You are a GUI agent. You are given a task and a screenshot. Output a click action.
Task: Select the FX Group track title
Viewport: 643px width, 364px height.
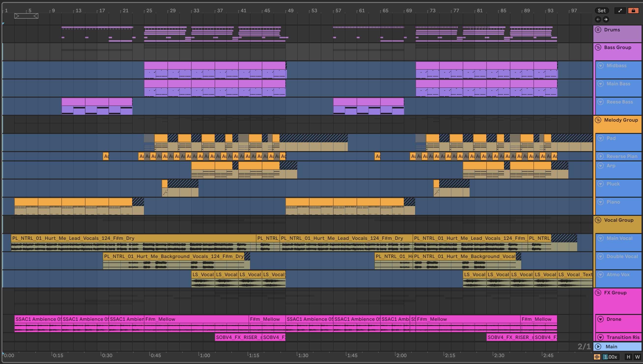(x=615, y=292)
